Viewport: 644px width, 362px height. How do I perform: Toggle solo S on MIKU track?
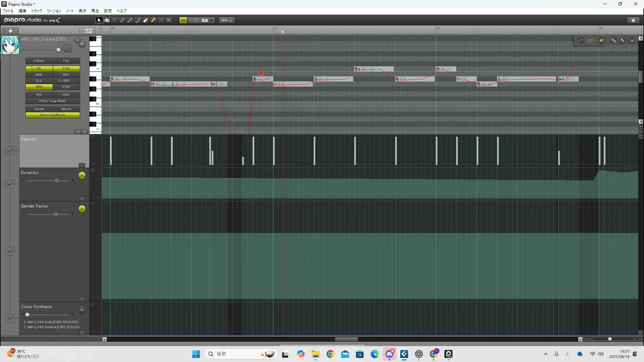point(77,41)
